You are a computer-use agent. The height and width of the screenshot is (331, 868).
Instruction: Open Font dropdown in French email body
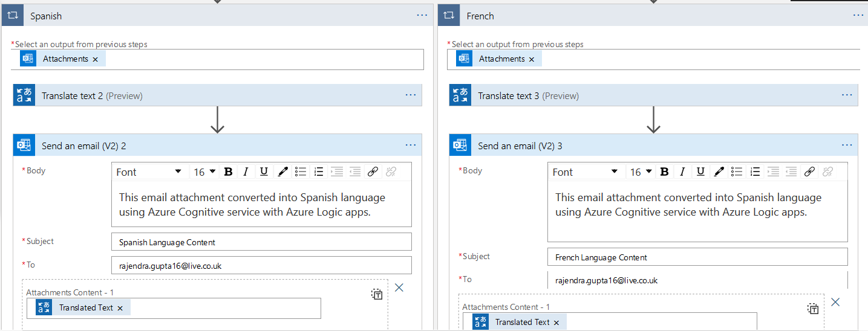(x=585, y=172)
